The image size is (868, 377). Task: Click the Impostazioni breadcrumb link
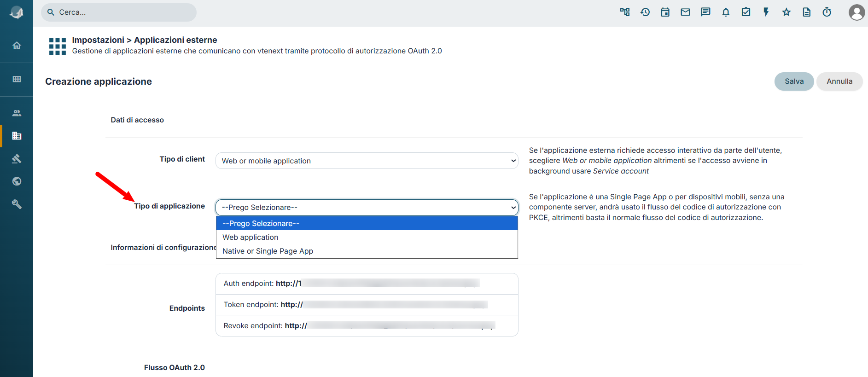click(98, 40)
